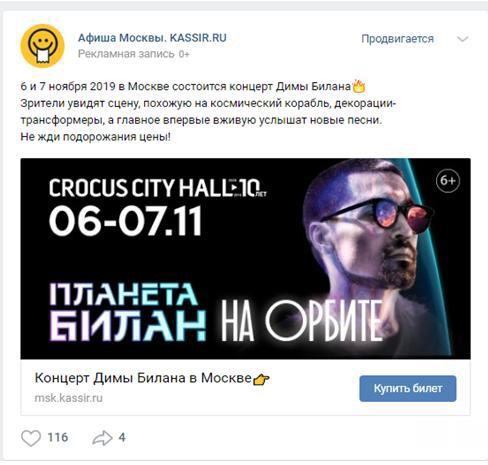488x465 pixels.
Task: Click the 06-07.11 date on banner
Action: pyautogui.click(x=125, y=221)
